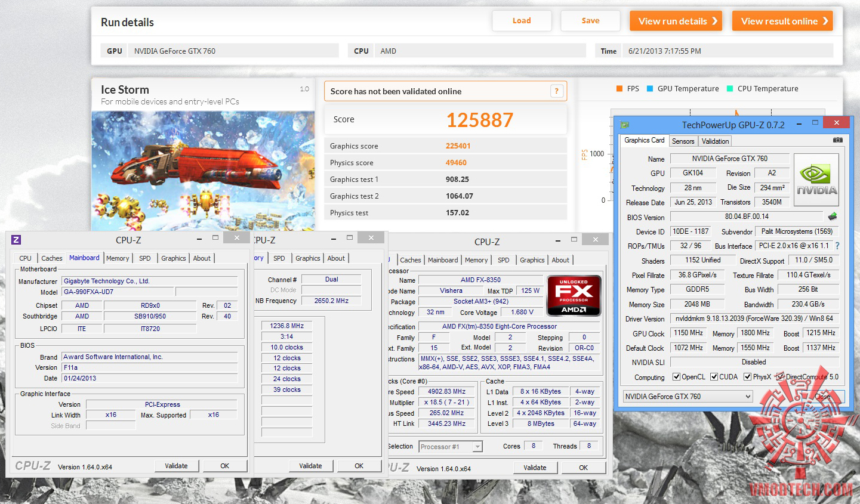Click the GPU-Z Name field showing GTX 760
Viewport: 860px width, 504px height.
click(x=730, y=159)
